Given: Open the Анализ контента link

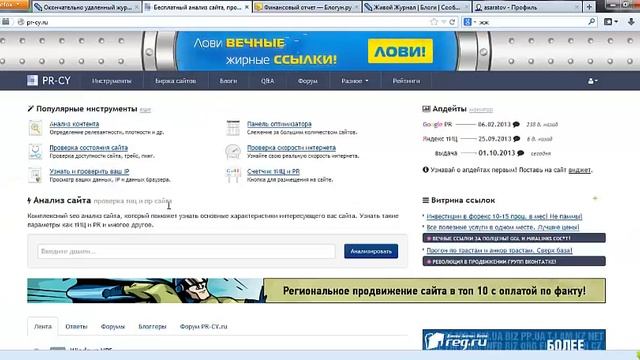Looking at the screenshot, I should pyautogui.click(x=74, y=124).
